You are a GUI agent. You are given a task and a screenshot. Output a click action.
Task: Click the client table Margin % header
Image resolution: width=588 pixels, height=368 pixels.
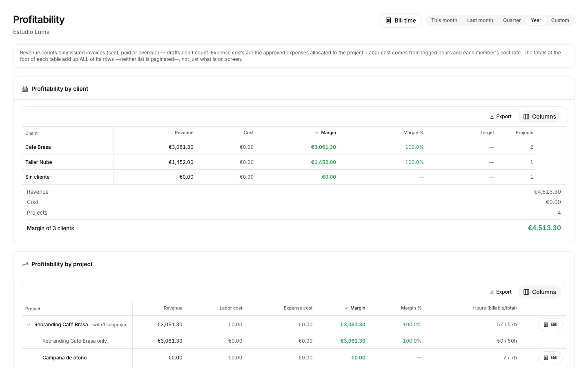tap(414, 132)
